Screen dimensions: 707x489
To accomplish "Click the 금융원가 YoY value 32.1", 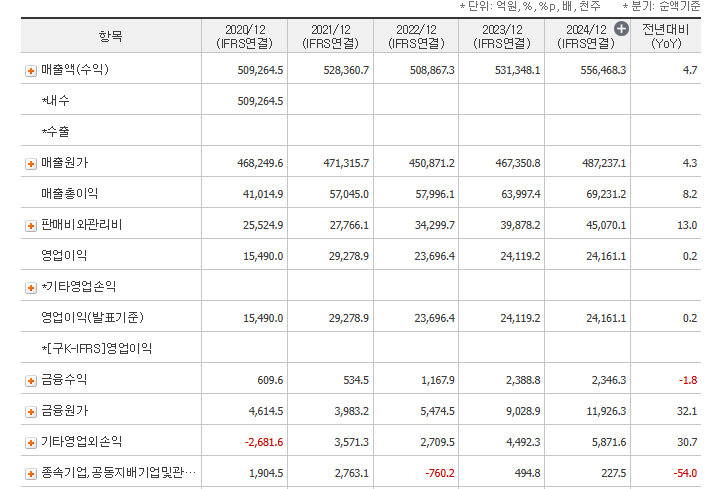I will coord(687,411).
